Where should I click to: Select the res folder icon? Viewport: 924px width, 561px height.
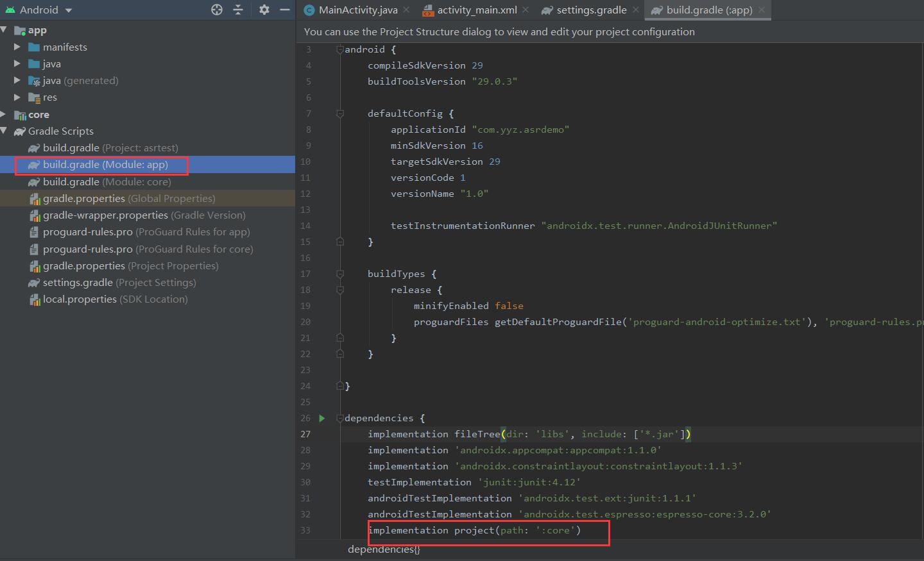34,97
